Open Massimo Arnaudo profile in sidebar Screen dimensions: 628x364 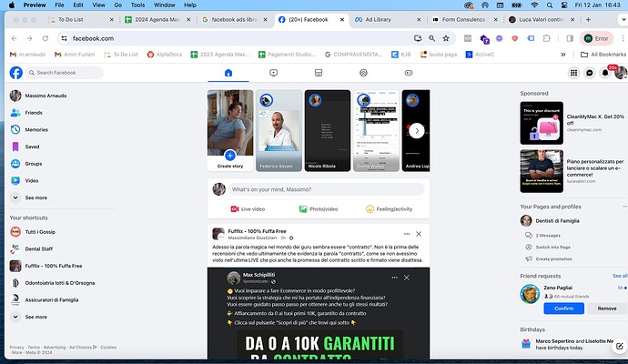[x=38, y=96]
